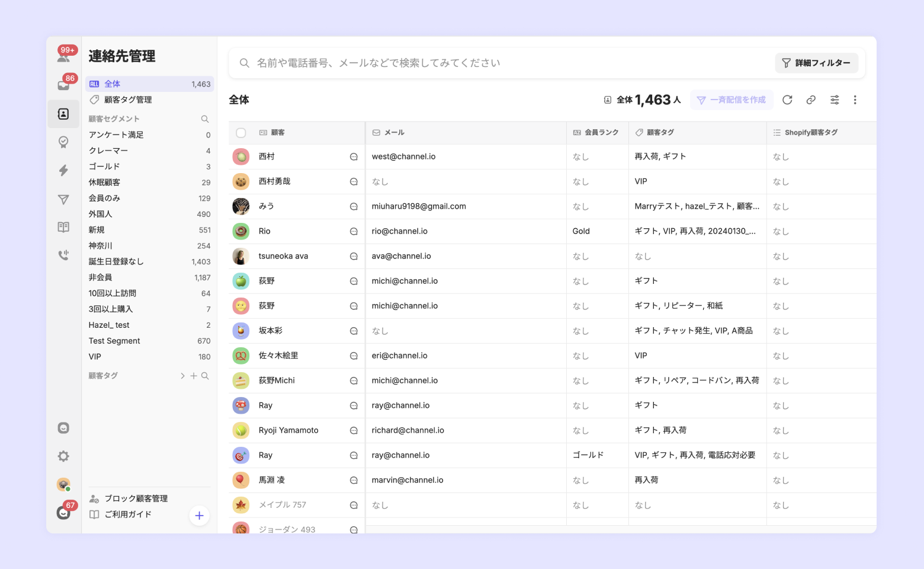This screenshot has width=924, height=569.
Task: Click the search field for name or phone
Action: (503, 63)
